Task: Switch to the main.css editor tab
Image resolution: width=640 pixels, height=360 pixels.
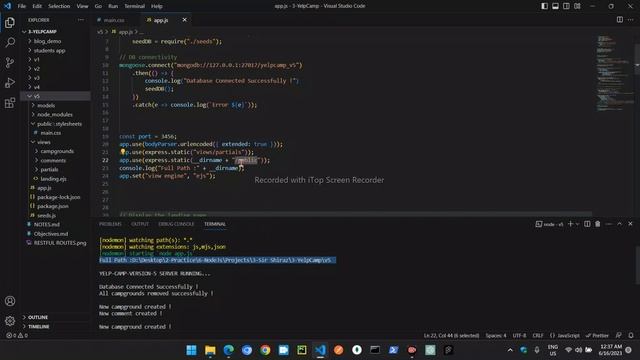Action: (114, 20)
